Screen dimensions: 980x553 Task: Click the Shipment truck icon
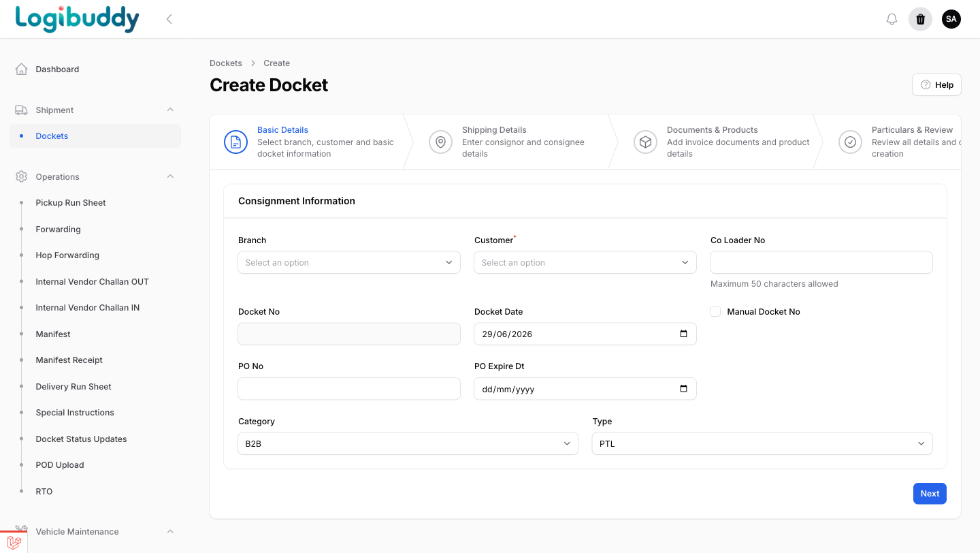[21, 110]
